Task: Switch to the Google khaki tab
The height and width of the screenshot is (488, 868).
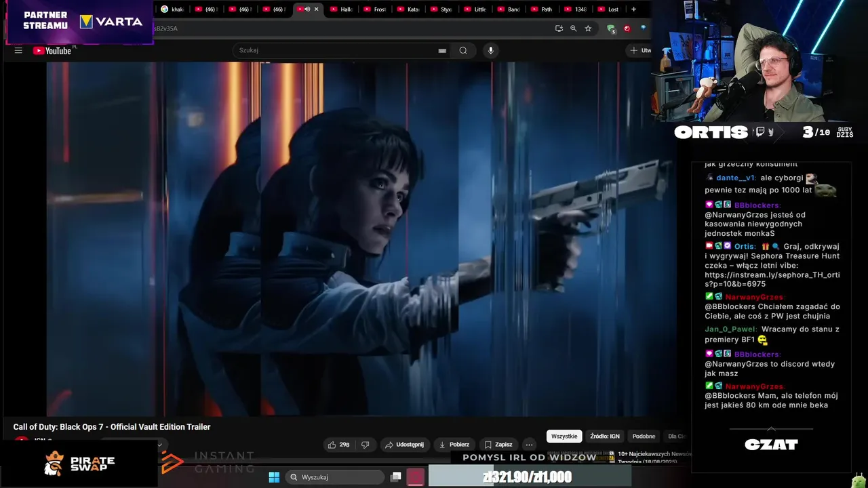Action: point(172,9)
